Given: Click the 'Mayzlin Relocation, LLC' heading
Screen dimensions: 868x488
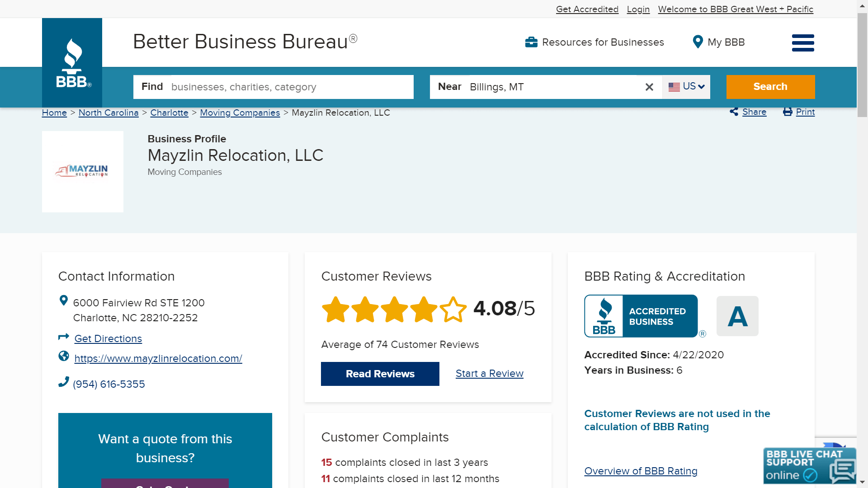Looking at the screenshot, I should coord(236,155).
